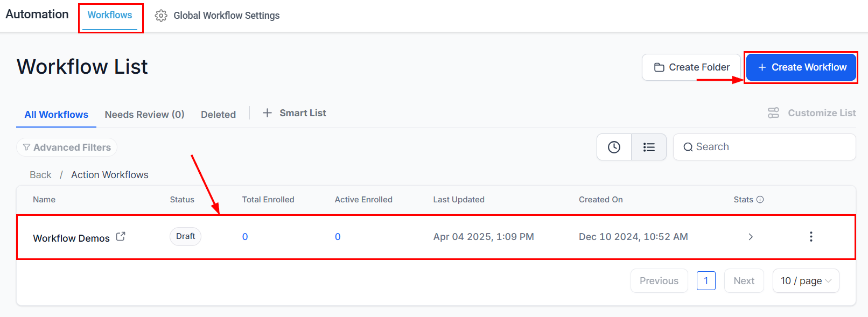Open three-dot menu for Workflow Demos
Screen dimensions: 868x317
pyautogui.click(x=811, y=236)
